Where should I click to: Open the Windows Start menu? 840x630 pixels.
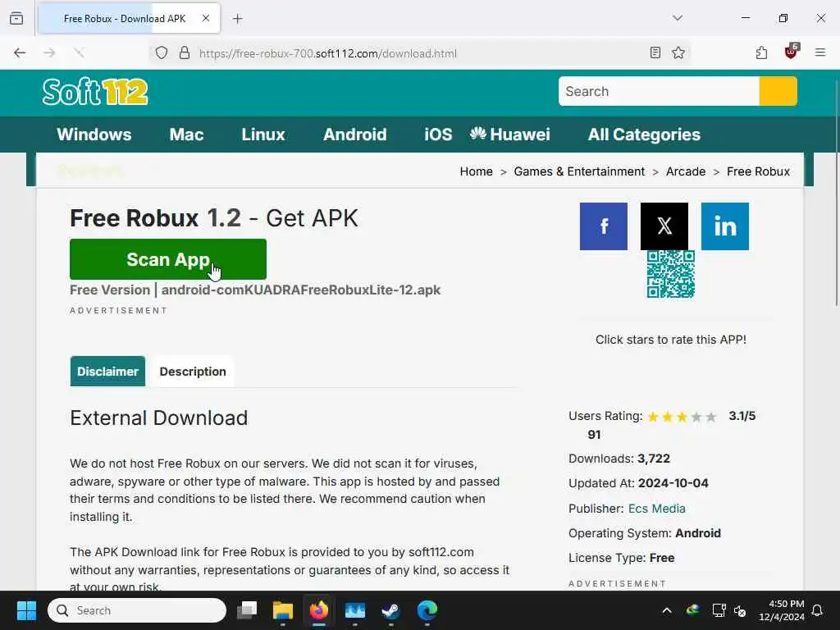[26, 610]
